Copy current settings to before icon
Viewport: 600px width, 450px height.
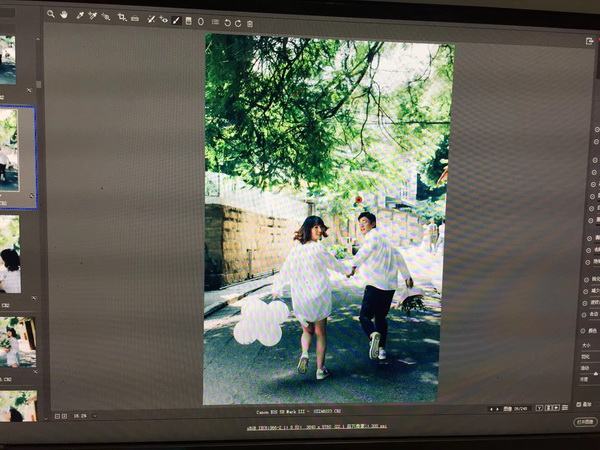point(556,408)
